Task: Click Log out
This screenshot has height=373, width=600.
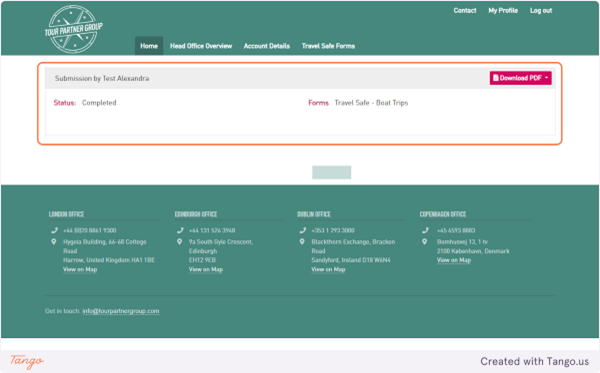Action: click(541, 11)
